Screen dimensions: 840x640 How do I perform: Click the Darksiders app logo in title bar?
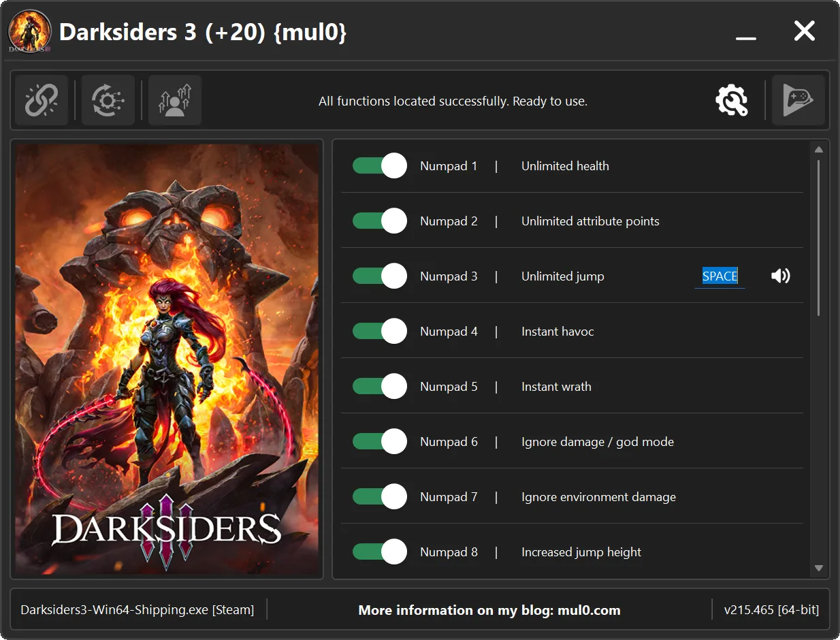[30, 31]
